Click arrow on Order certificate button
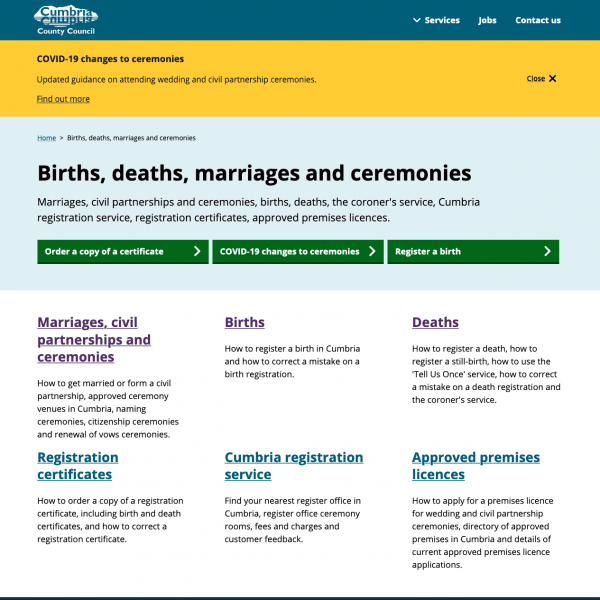The image size is (600, 600). click(197, 252)
